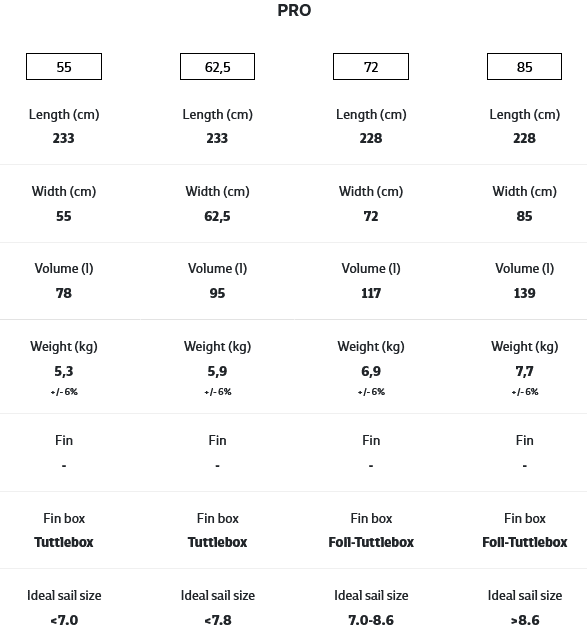587x644 pixels.
Task: Click the Tuttlebox text under size 55
Action: 64,542
